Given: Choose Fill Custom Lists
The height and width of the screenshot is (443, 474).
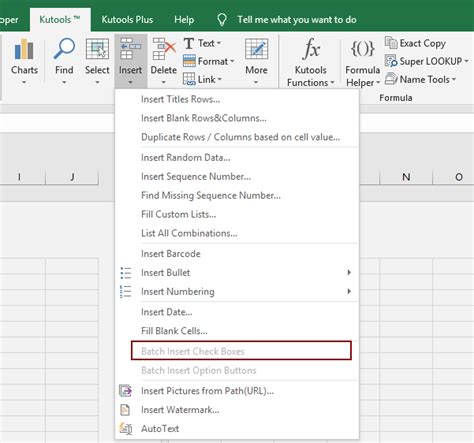Looking at the screenshot, I should pos(237,214).
